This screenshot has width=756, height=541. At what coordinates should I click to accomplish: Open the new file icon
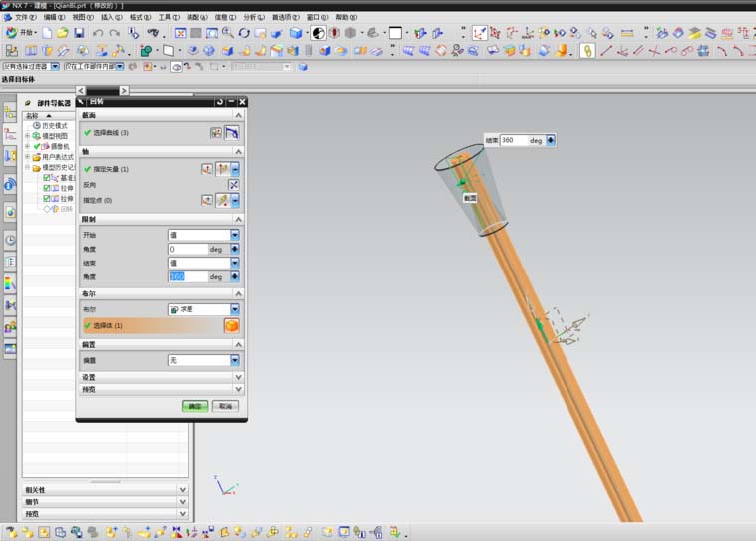(47, 33)
